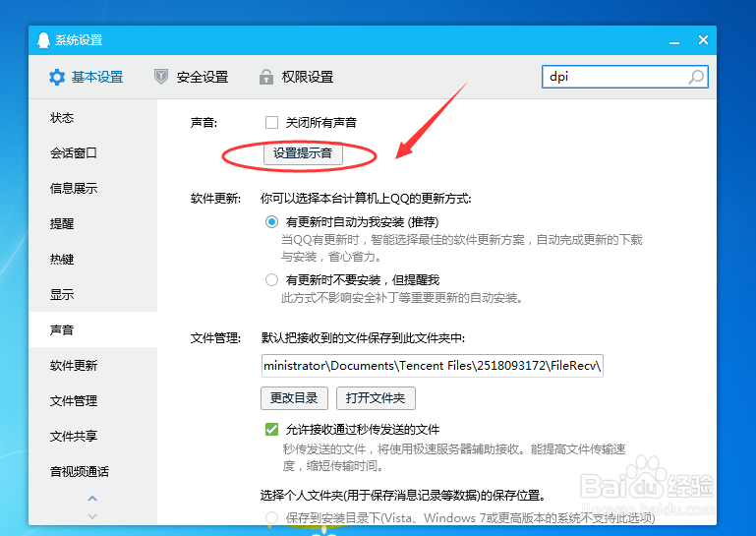Image resolution: width=756 pixels, height=536 pixels.
Task: Click the shield icon beside 安全设置
Action: click(161, 77)
